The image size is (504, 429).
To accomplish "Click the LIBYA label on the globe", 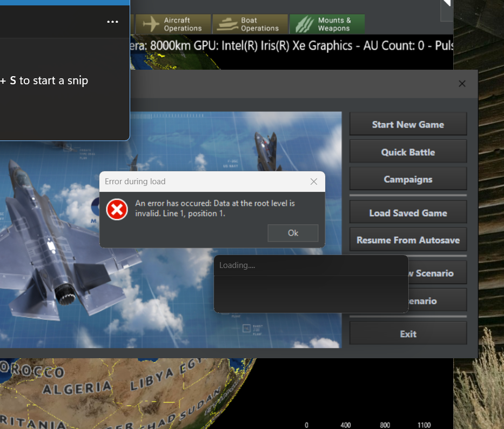I will 152,379.
